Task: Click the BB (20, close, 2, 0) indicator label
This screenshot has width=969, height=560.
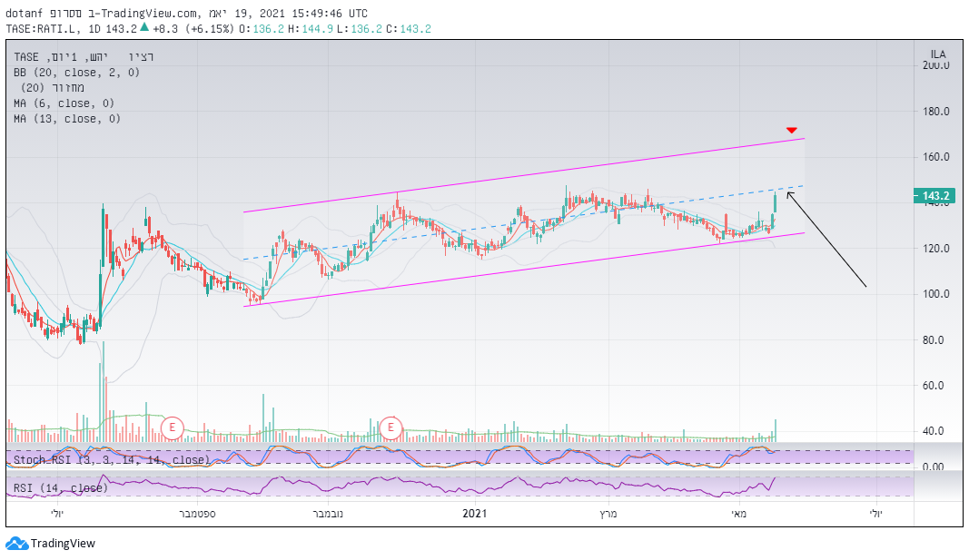Action: (76, 73)
